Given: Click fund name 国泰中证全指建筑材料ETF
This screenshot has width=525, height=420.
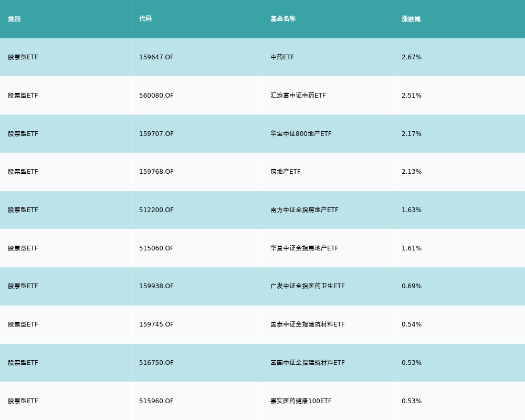Looking at the screenshot, I should point(308,324).
